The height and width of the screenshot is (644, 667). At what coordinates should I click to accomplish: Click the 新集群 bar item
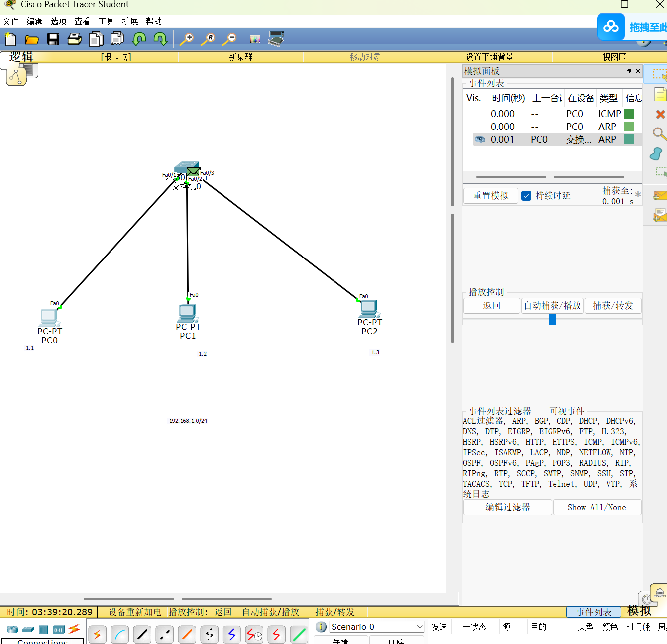[x=241, y=57]
